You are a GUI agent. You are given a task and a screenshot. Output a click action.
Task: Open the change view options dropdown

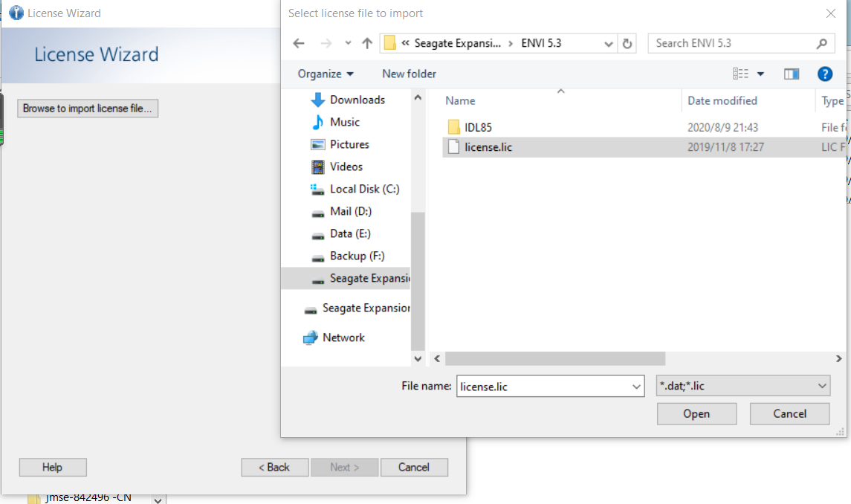tap(760, 74)
